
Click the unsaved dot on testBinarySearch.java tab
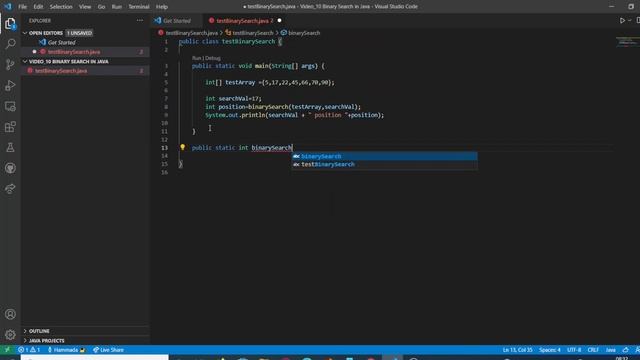click(279, 20)
